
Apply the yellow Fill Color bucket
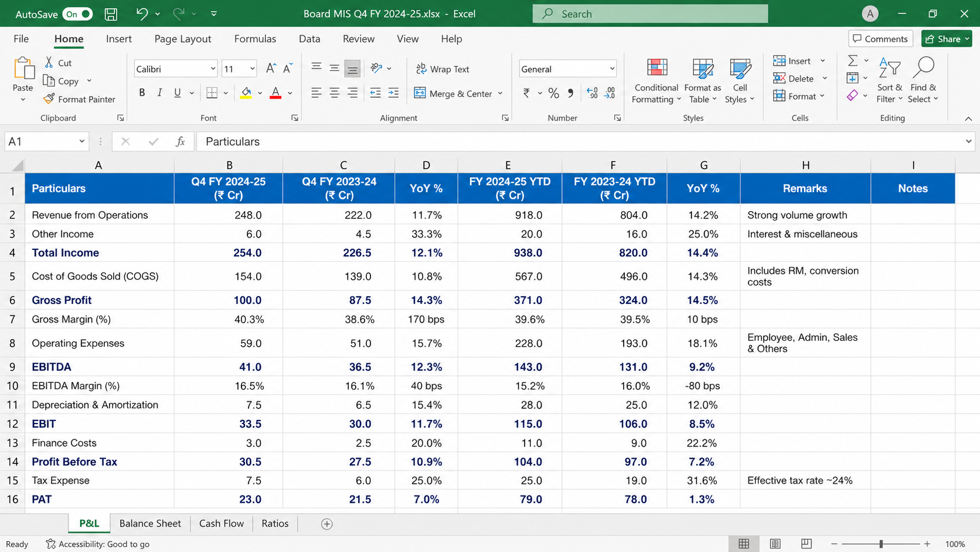(246, 93)
